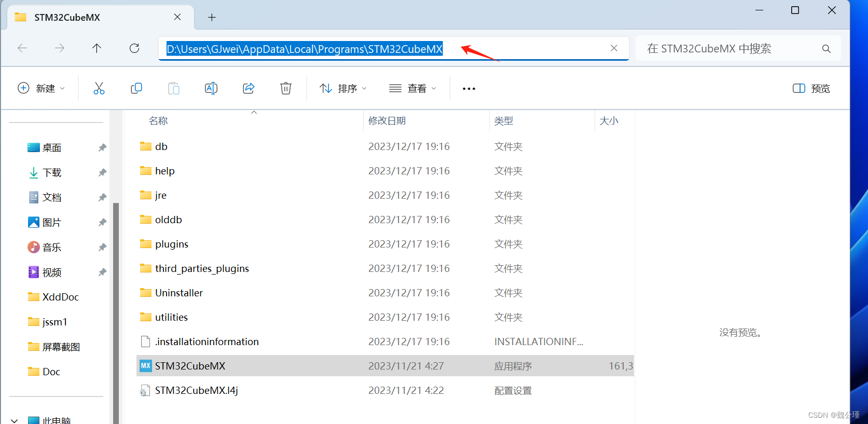Select the third_parties_plugins folder
The image size is (868, 424).
coord(195,268)
